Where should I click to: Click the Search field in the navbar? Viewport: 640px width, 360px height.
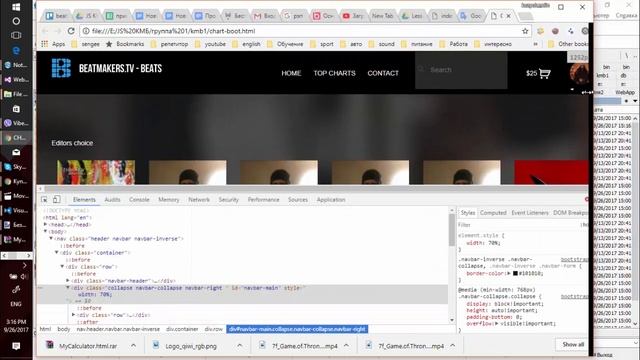click(461, 70)
